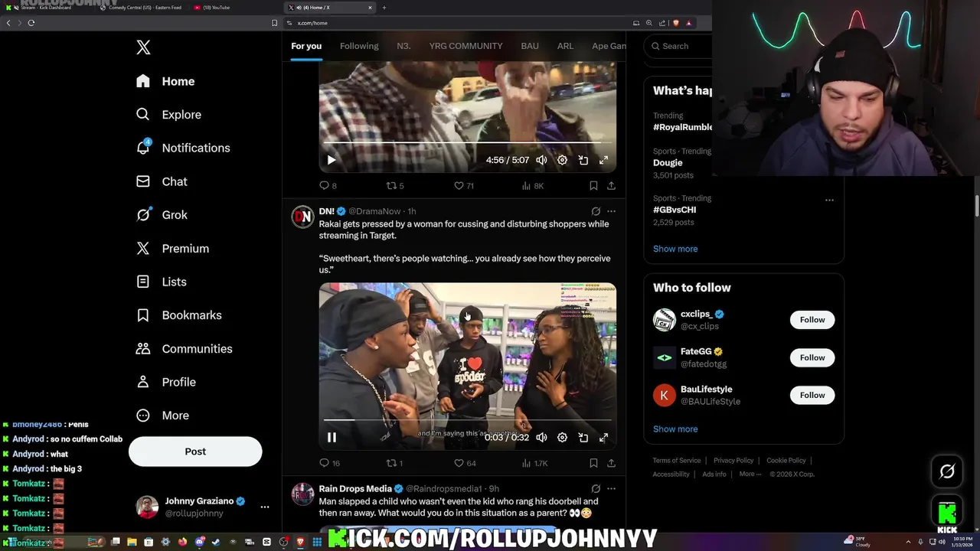Open Grok explain on Rain Drops Media post
Viewport: 980px width, 551px height.
pyautogui.click(x=596, y=488)
